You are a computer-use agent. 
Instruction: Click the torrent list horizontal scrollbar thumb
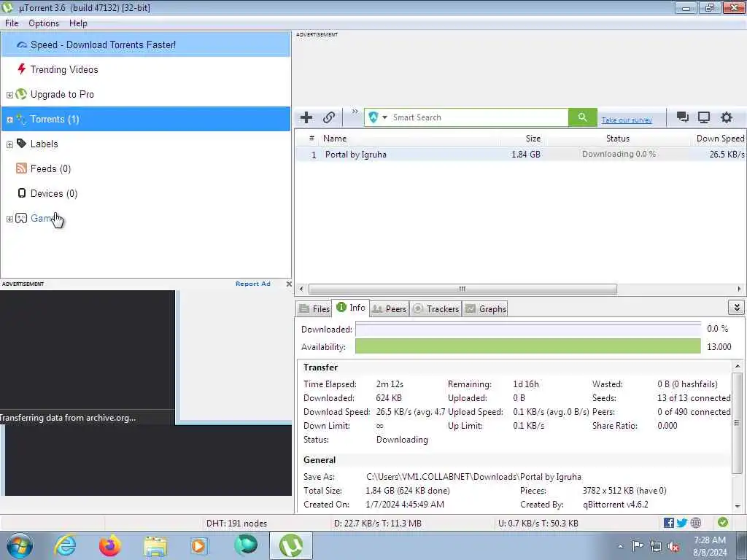point(462,289)
